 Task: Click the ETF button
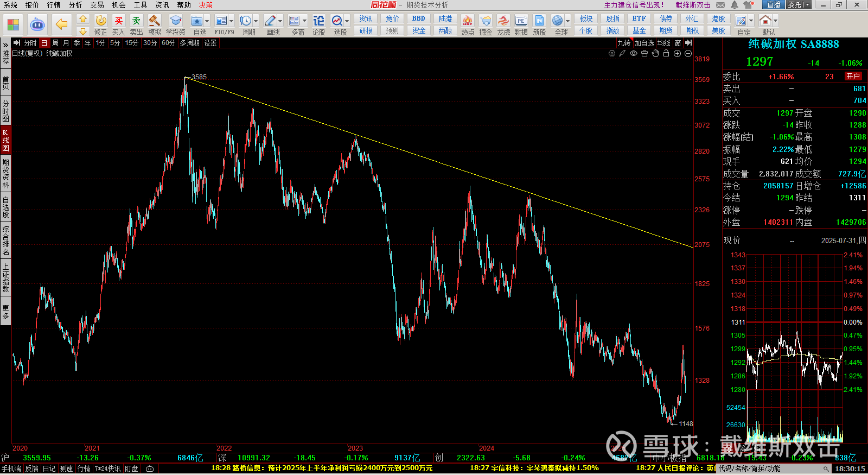(639, 19)
